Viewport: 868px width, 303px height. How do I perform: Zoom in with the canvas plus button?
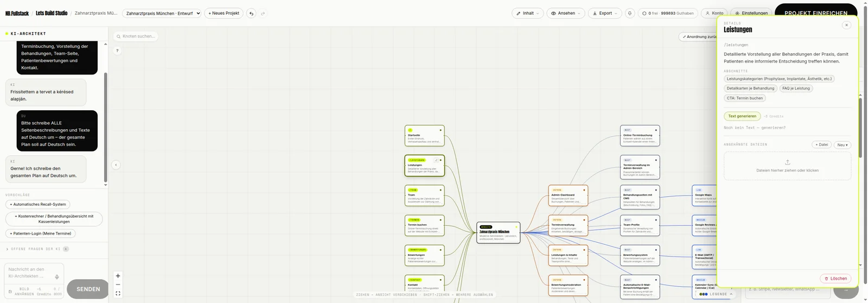(118, 276)
